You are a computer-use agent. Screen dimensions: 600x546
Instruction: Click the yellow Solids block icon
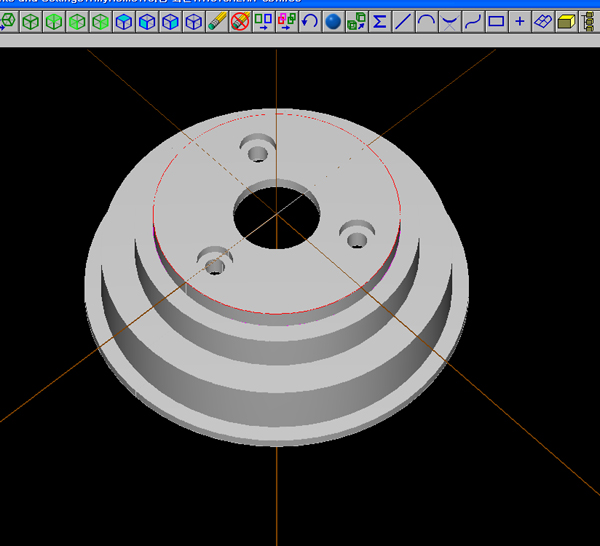tap(566, 21)
